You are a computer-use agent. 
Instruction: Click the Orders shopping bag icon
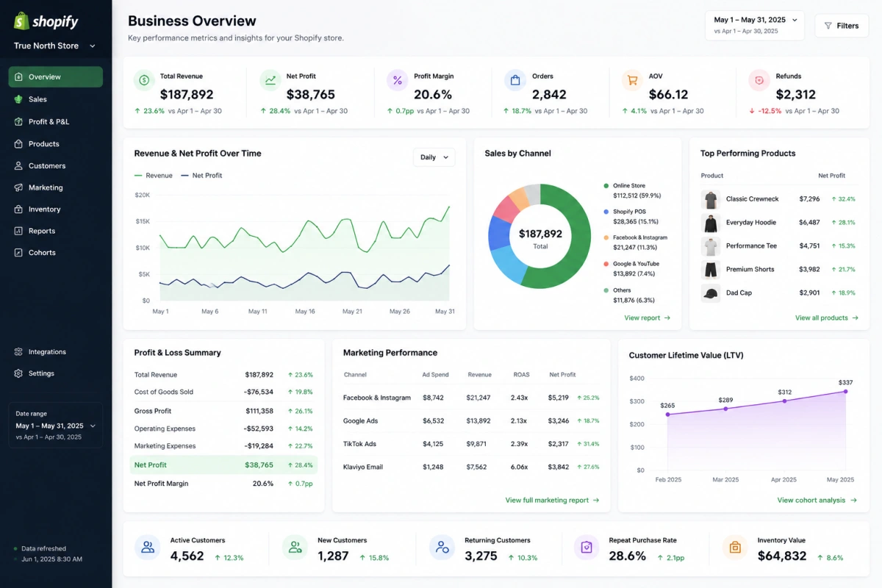515,80
